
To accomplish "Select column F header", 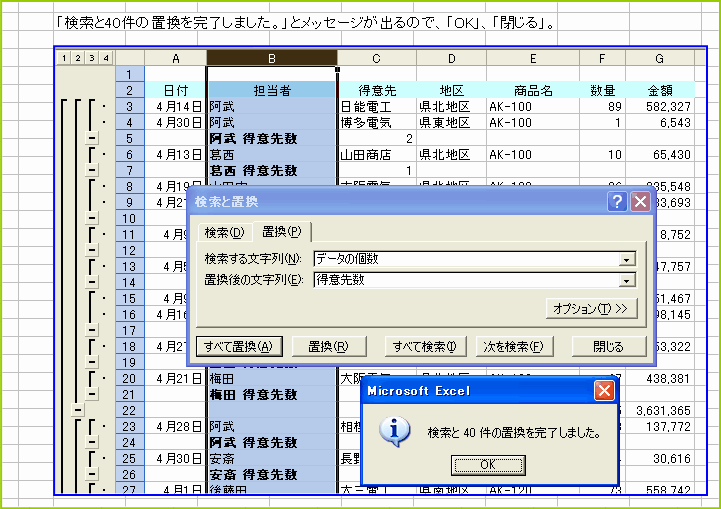I will (602, 58).
